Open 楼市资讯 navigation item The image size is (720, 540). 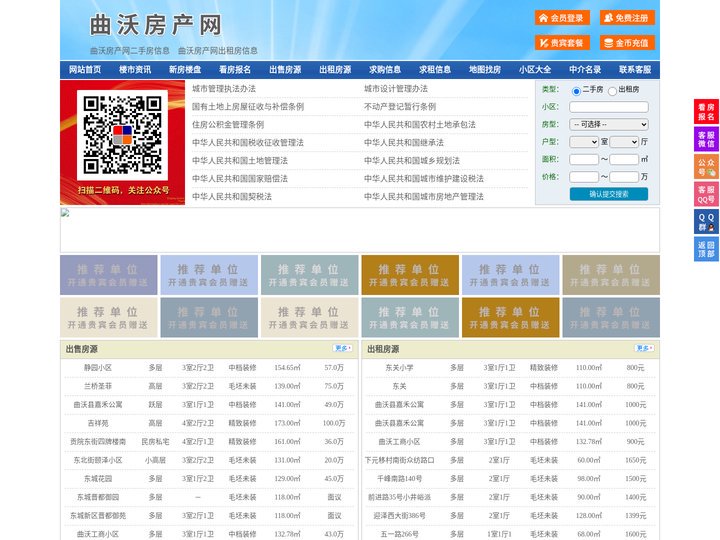(x=135, y=70)
